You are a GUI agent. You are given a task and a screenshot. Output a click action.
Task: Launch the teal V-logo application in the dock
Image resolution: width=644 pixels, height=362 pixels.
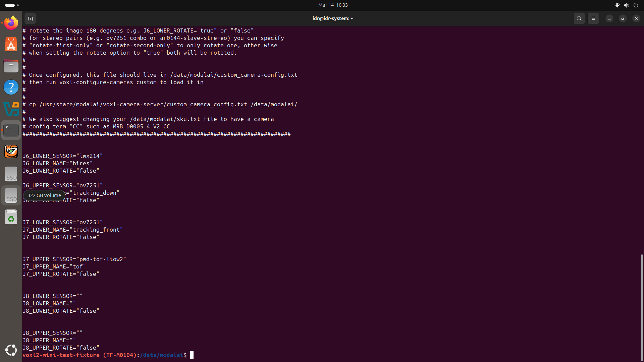coord(11,108)
